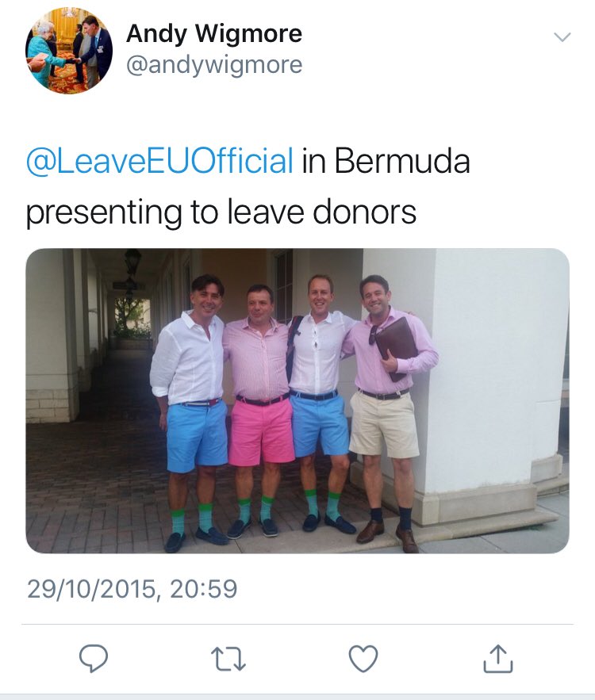Tap the leftmost man in the white shirt
This screenshot has width=595, height=700.
[x=190, y=411]
